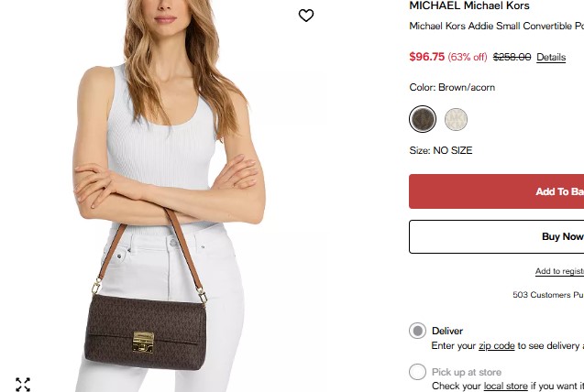584x392 pixels.
Task: Open the local store link
Action: coord(505,387)
